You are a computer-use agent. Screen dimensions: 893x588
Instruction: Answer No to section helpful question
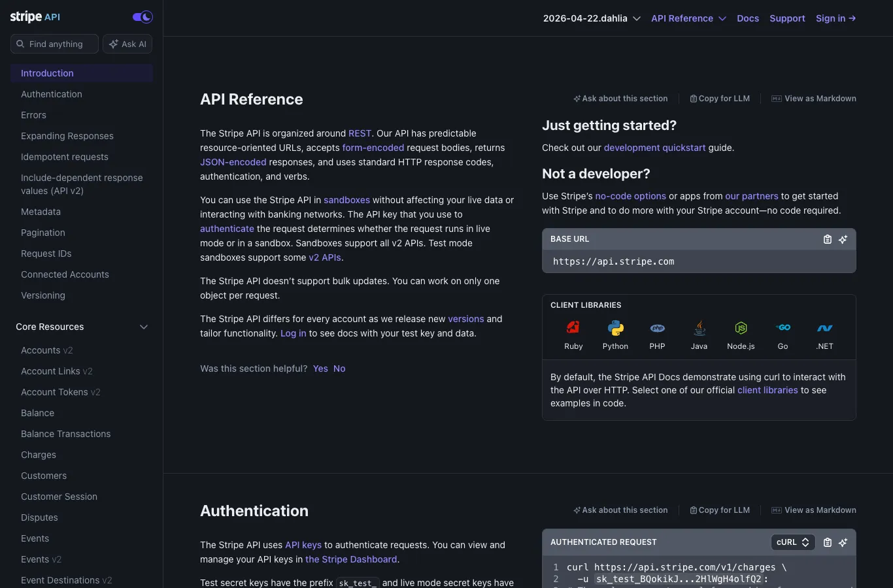tap(339, 368)
